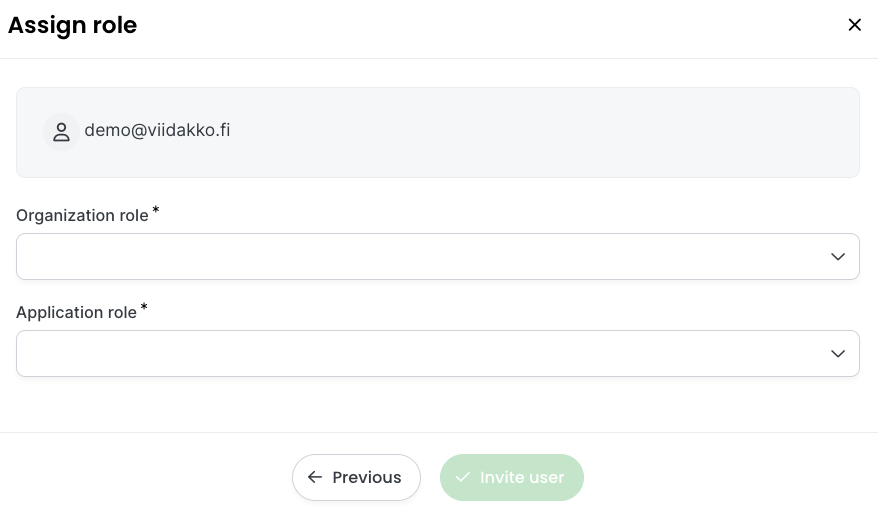The height and width of the screenshot is (514, 878).
Task: Click the Application role field label
Action: point(76,312)
